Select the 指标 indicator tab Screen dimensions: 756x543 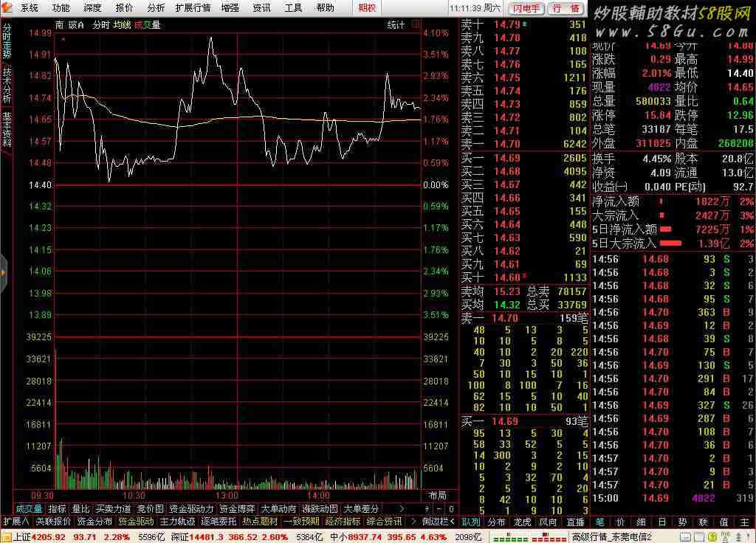click(x=57, y=509)
